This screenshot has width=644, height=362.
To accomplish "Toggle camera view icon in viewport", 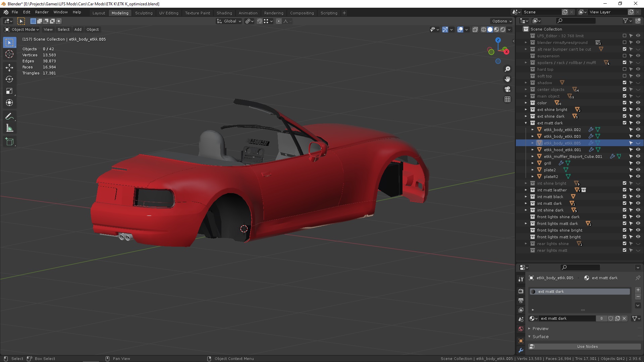I will (507, 89).
